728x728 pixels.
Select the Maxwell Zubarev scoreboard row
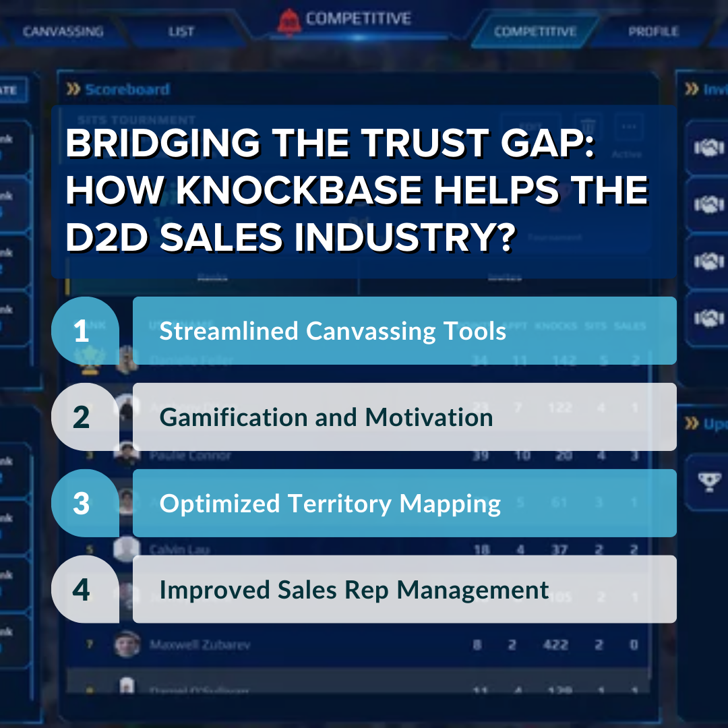pyautogui.click(x=357, y=644)
